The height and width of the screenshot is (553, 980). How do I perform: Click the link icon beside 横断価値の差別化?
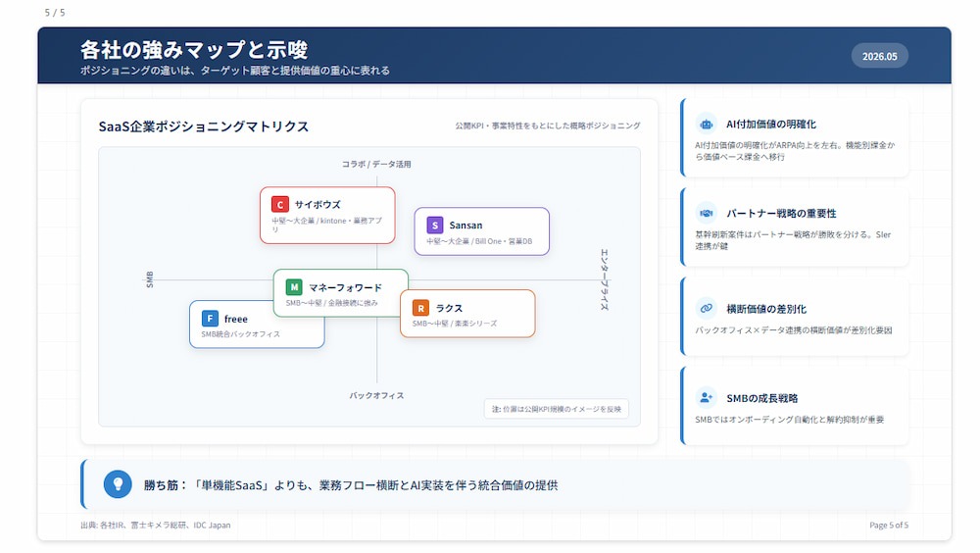(707, 309)
